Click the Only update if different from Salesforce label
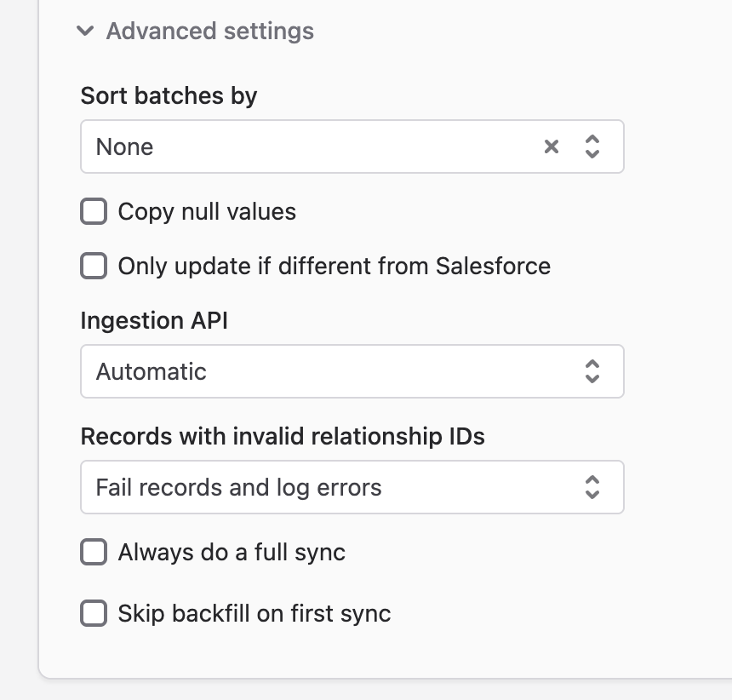The height and width of the screenshot is (700, 732). tap(335, 267)
